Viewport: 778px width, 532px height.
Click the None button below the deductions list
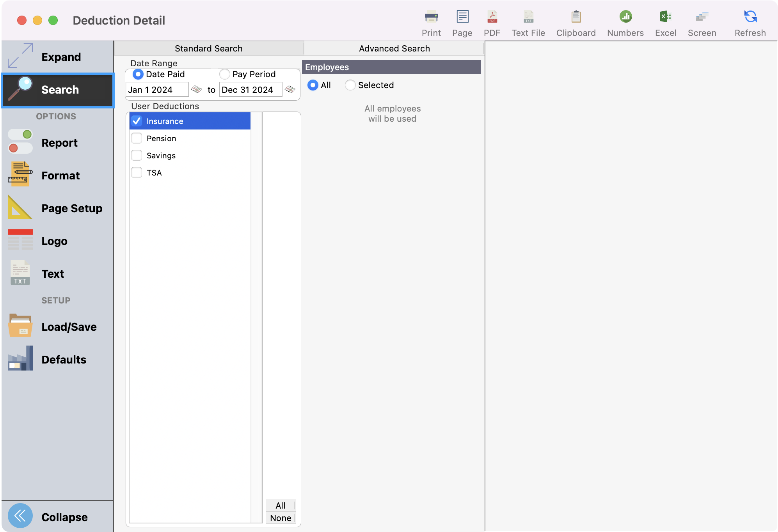pyautogui.click(x=280, y=518)
